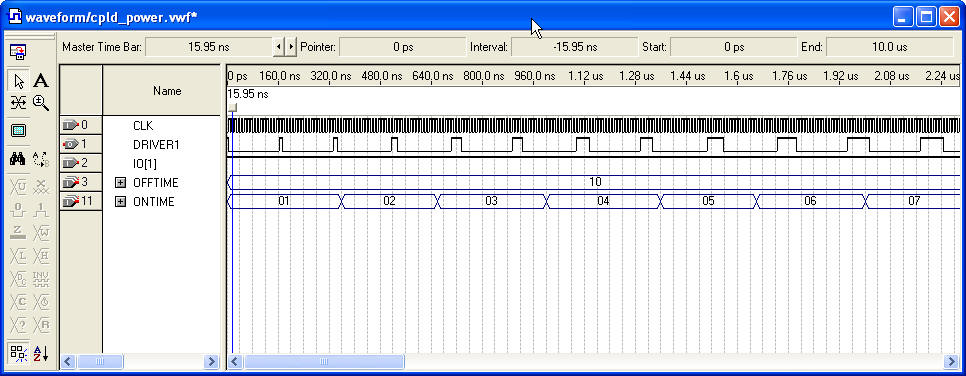Click the IO[1] signal name

[x=145, y=164]
